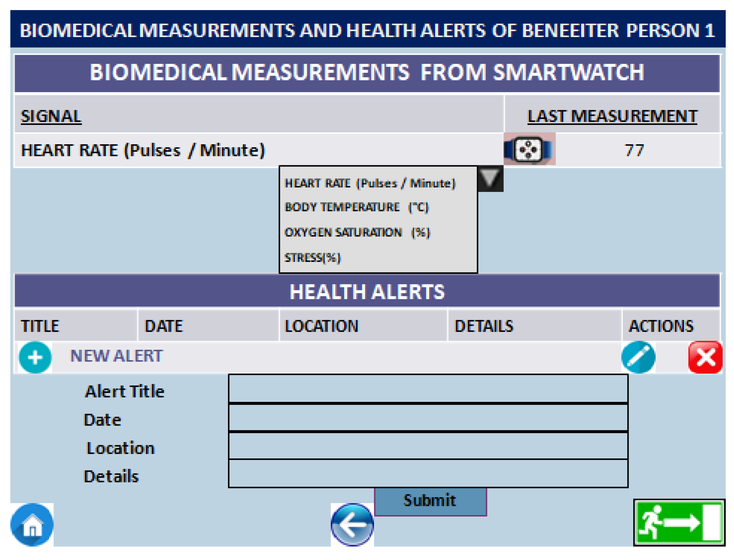
Task: Focus the Date input field
Action: [x=427, y=417]
